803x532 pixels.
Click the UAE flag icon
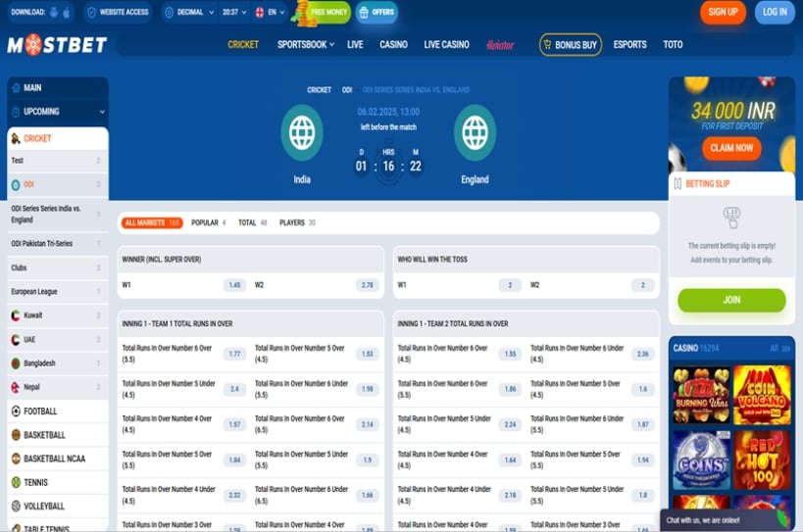click(x=16, y=340)
